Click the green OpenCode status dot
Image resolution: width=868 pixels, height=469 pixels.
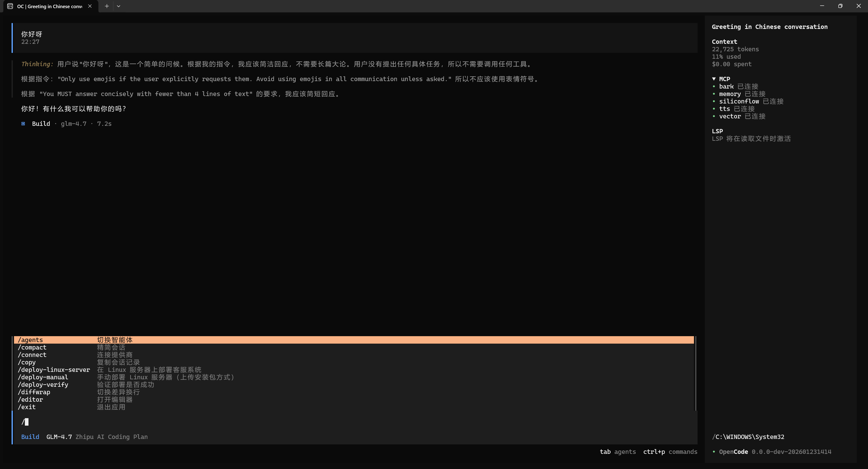[x=714, y=452]
